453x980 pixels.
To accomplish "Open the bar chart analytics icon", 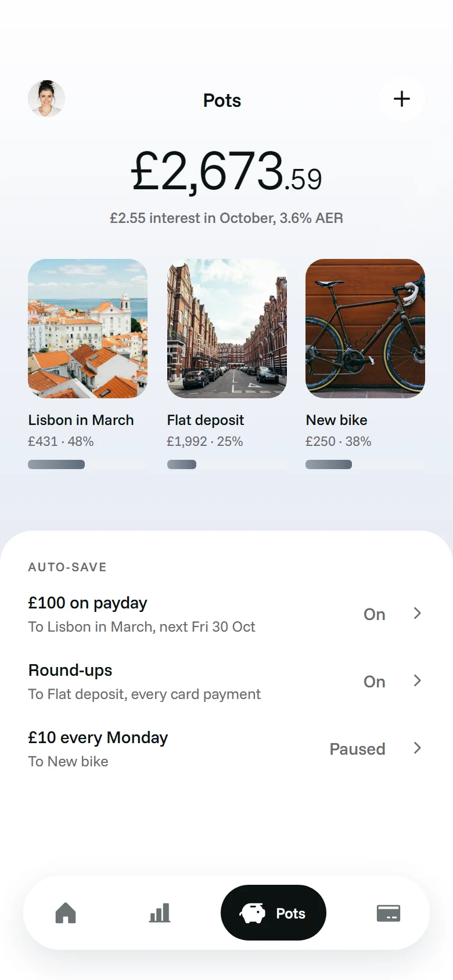I will (x=160, y=913).
